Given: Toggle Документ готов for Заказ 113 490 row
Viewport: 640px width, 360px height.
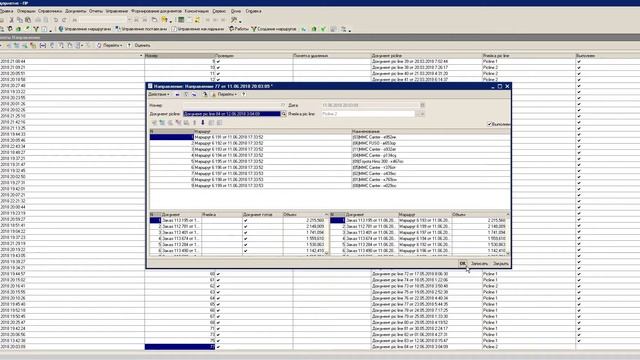Looking at the screenshot, I should click(245, 251).
